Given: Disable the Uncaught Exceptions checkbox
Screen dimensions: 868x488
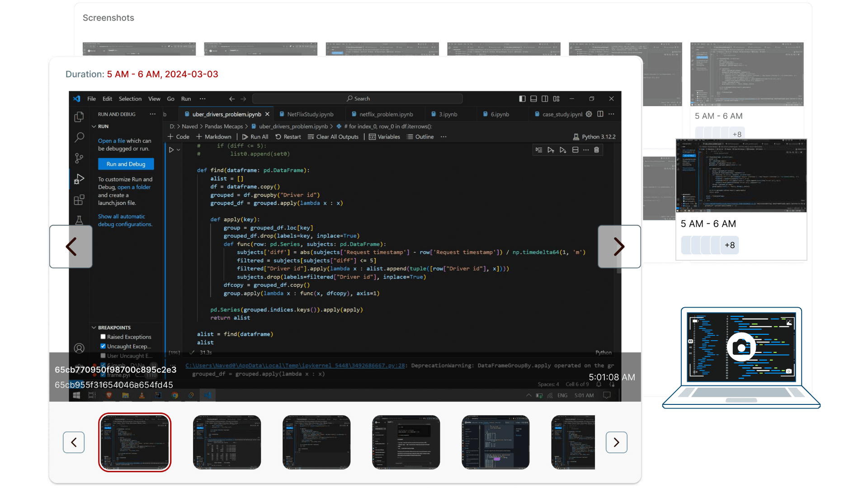Looking at the screenshot, I should (x=103, y=346).
